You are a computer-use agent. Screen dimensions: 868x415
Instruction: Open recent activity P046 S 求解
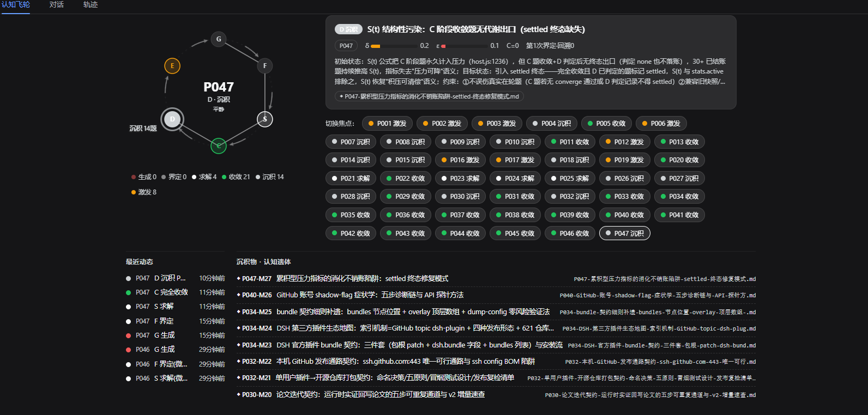[x=175, y=379]
